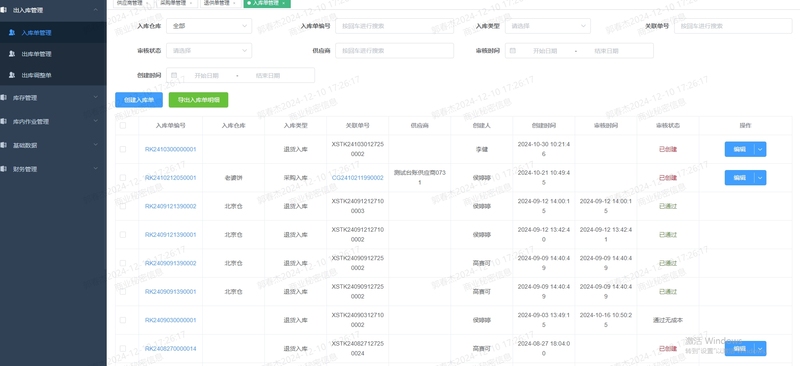Click the 创建入库单 button

click(139, 100)
